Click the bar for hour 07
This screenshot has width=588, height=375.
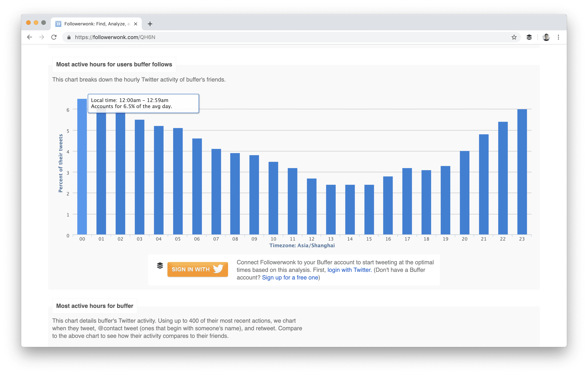[216, 192]
